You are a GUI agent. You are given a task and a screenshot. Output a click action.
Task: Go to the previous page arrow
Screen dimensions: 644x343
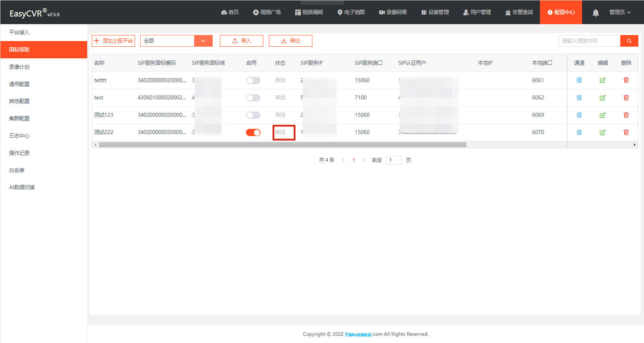(344, 160)
